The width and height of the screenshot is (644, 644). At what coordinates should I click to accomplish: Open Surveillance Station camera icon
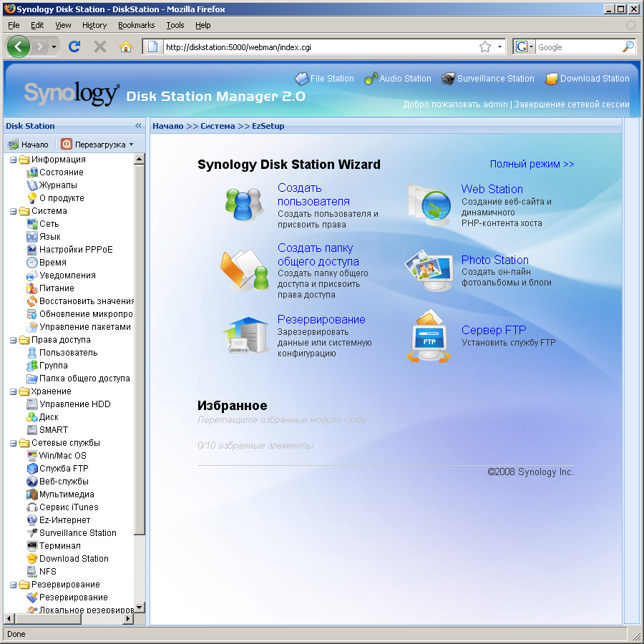coord(448,79)
